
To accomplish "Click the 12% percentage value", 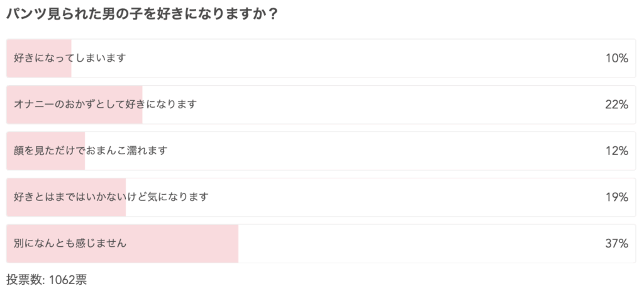I will (x=616, y=151).
